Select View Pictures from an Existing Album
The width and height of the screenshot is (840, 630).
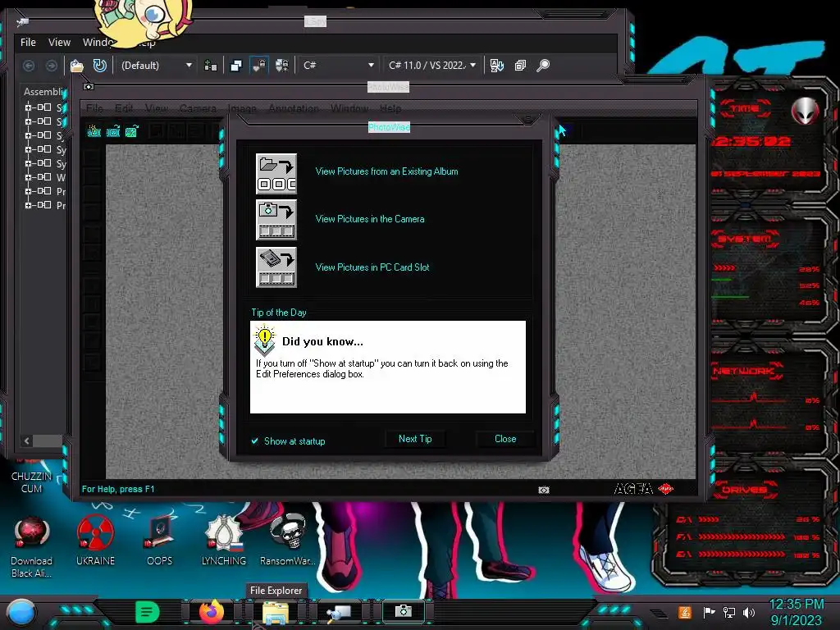pyautogui.click(x=387, y=171)
